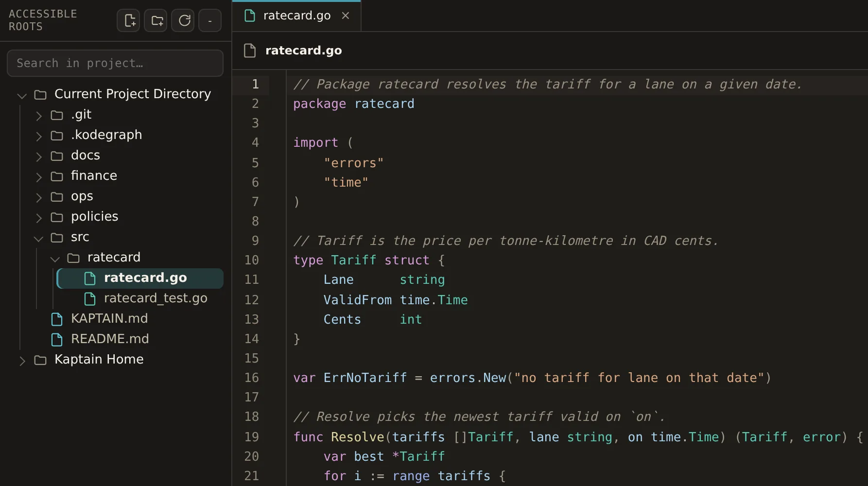Click "package ratecard" on line 2

click(x=354, y=104)
